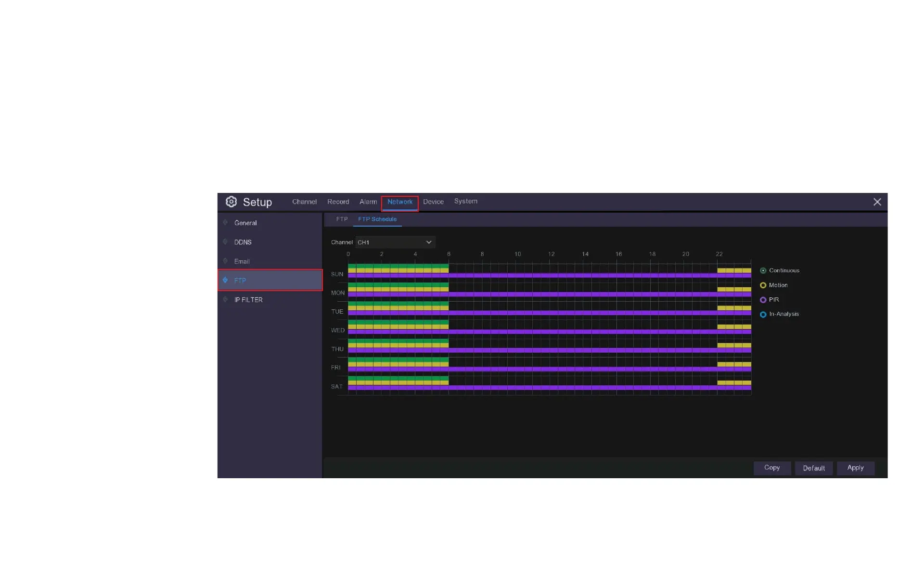The image size is (924, 573).
Task: Click SUN purple PIR schedule bar
Action: tap(549, 276)
